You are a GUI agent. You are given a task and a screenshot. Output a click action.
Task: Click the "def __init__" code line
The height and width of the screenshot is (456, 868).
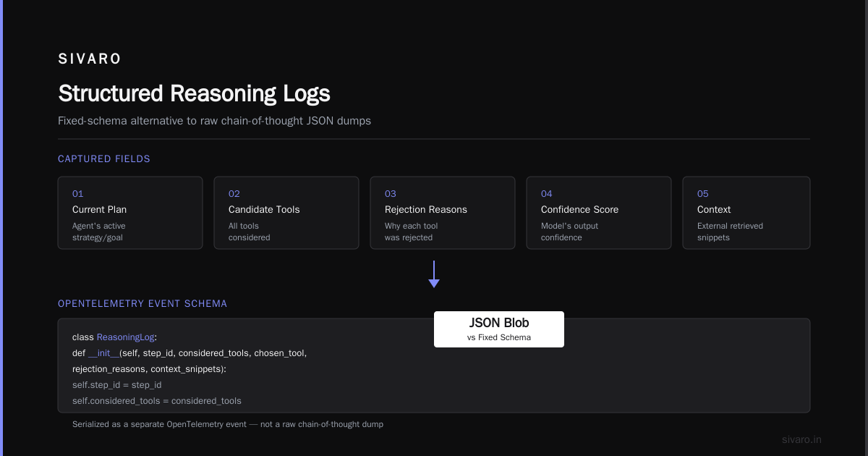pos(190,353)
